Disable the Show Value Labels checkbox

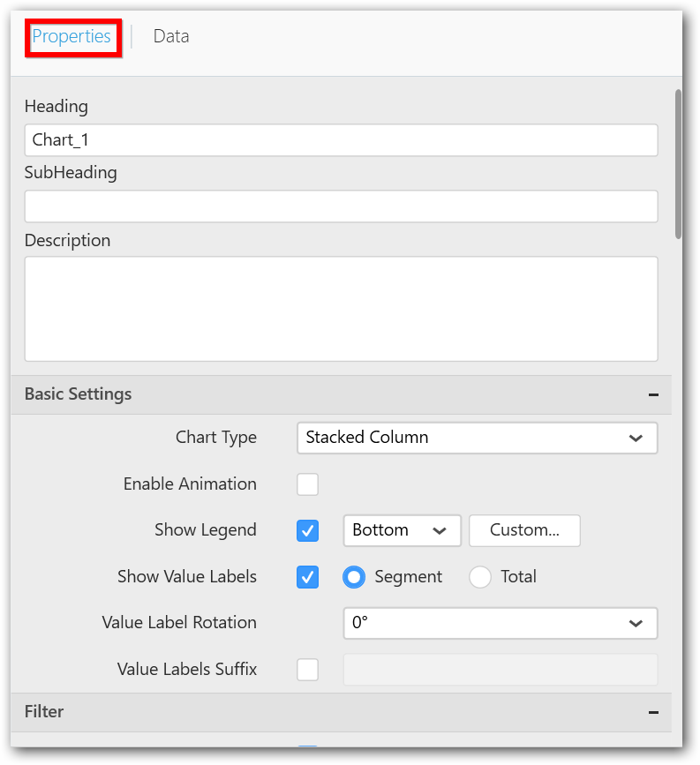click(x=307, y=577)
